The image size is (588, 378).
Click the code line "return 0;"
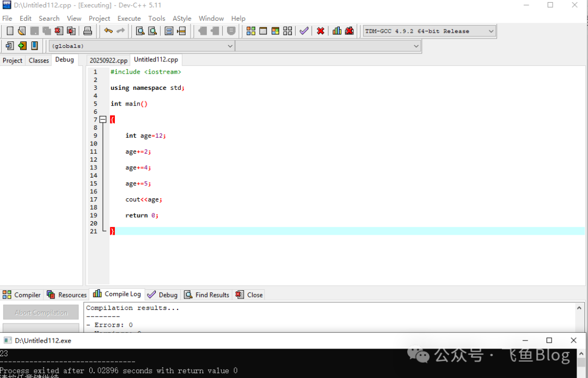point(142,215)
